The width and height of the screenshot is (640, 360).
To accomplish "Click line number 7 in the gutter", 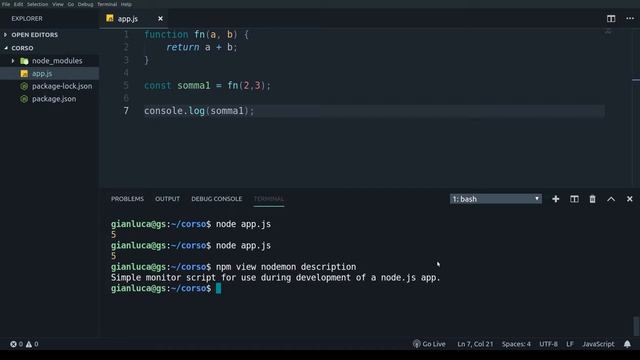I will coord(126,111).
